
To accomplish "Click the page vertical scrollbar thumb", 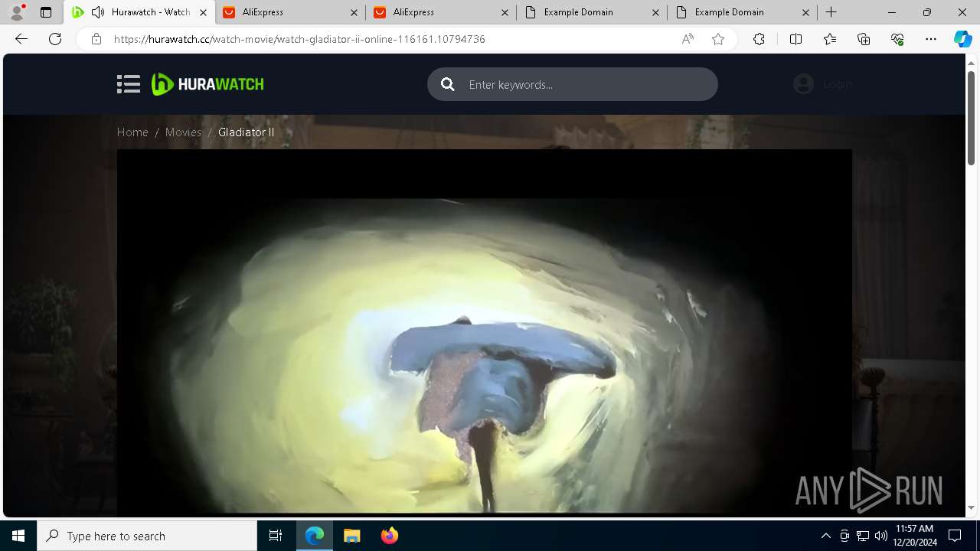I will 971,116.
